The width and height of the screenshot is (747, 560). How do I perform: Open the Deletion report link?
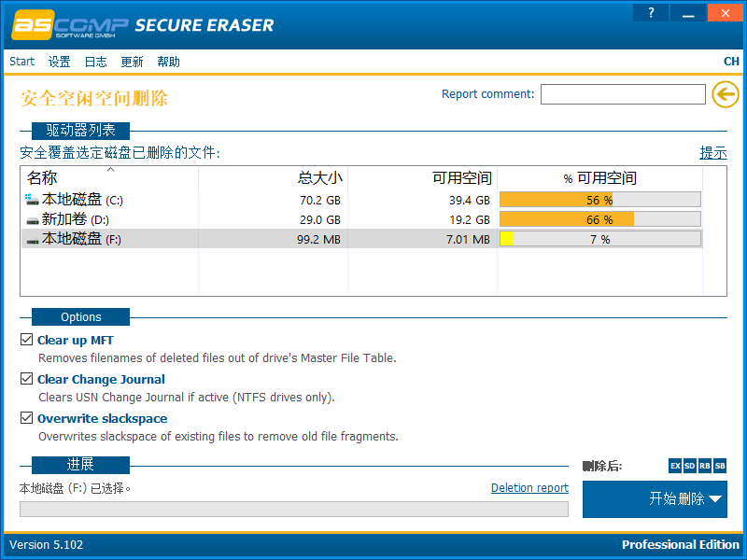click(x=529, y=488)
